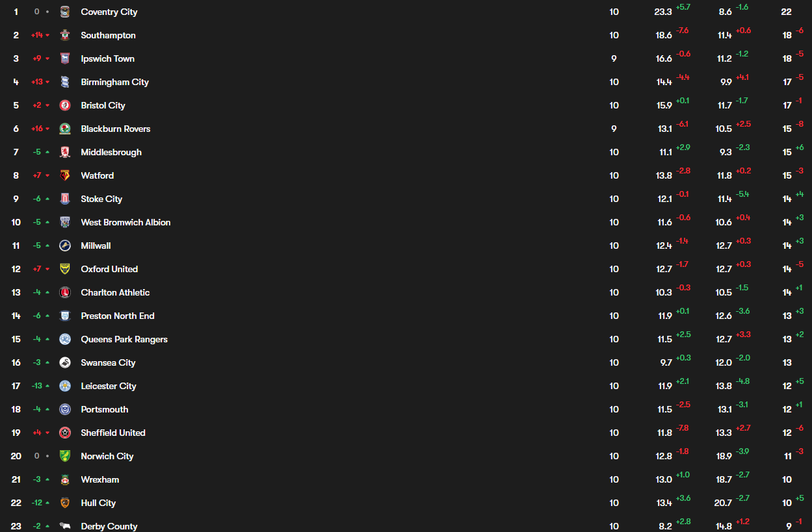812x532 pixels.
Task: Select the Derby County ram crest
Action: point(64,526)
